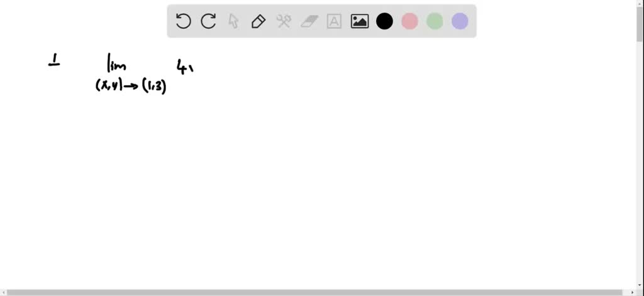Choose the purple ink color

tap(460, 21)
